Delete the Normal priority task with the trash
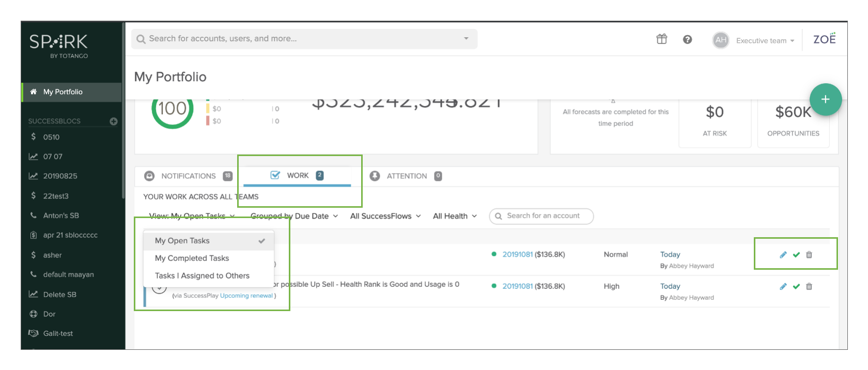 (x=809, y=255)
